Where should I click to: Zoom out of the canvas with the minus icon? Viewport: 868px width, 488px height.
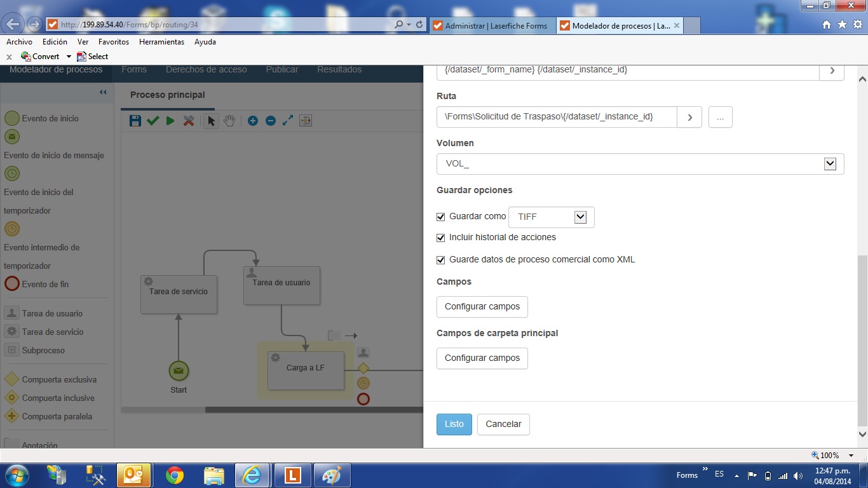271,121
